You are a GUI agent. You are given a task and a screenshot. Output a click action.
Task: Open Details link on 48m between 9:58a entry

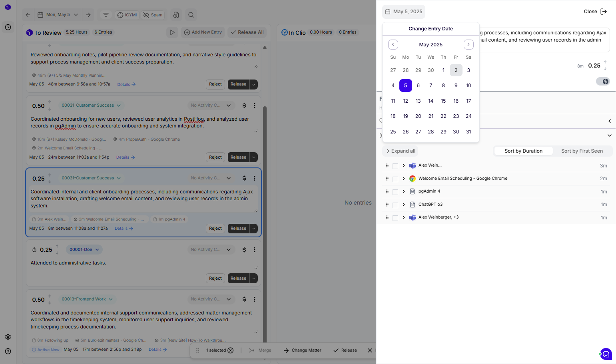coord(126,84)
